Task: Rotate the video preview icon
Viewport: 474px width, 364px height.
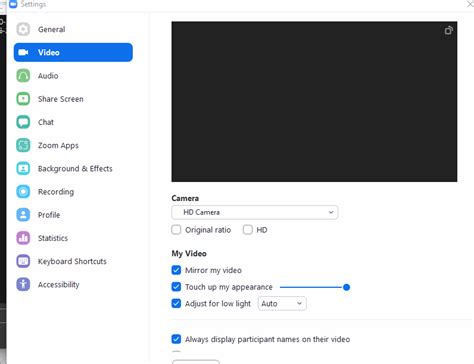Action: click(x=449, y=30)
